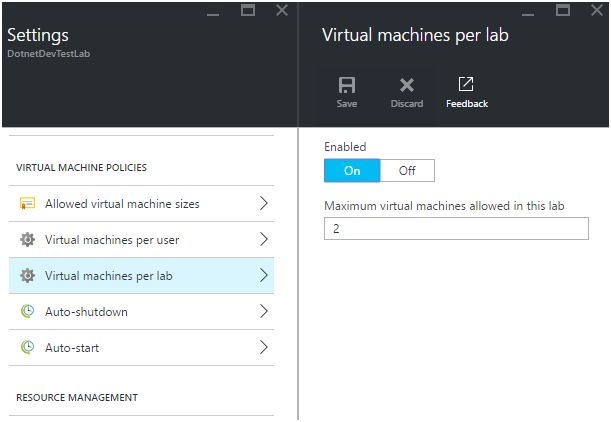Image resolution: width=611 pixels, height=422 pixels.
Task: Expand the Auto-start chevron
Action: click(x=264, y=348)
